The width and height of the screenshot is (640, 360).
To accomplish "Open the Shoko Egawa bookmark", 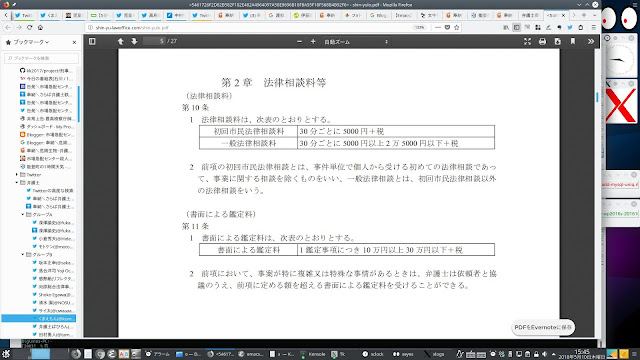I will click(x=53, y=294).
